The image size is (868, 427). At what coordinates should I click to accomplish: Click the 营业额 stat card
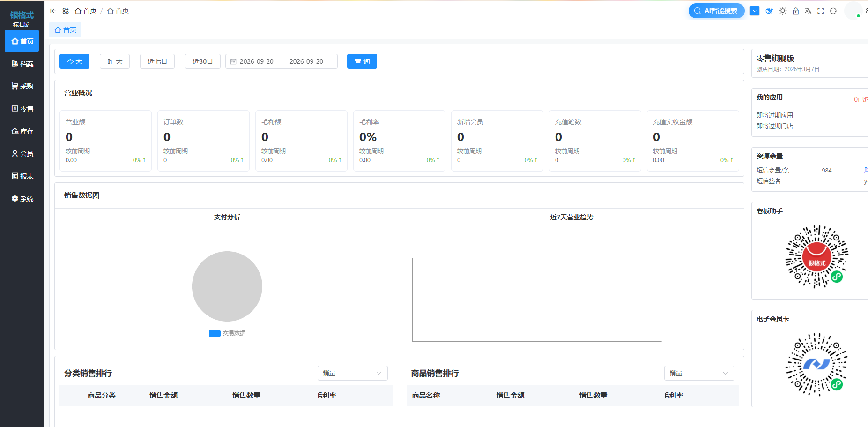105,141
